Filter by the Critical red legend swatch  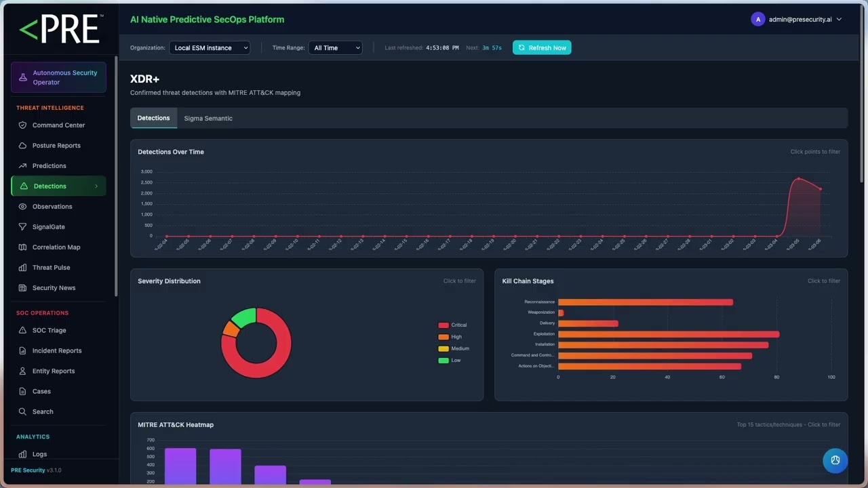click(443, 325)
